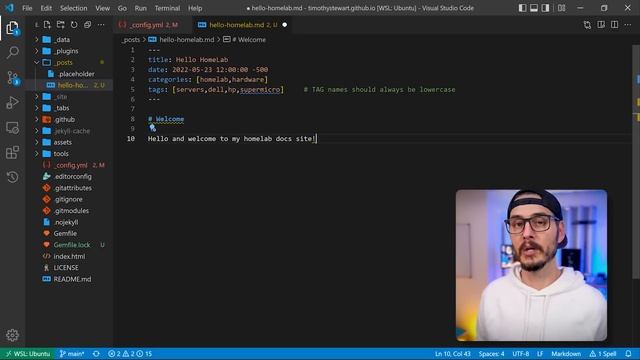Open the errors and warnings count in status bar
The width and height of the screenshot is (640, 360).
pyautogui.click(x=130, y=354)
